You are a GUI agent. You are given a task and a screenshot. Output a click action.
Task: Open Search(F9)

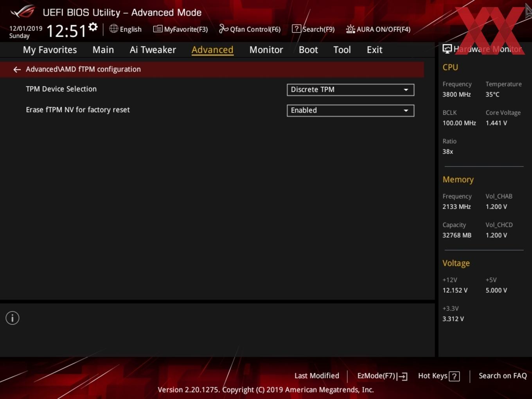pos(313,29)
